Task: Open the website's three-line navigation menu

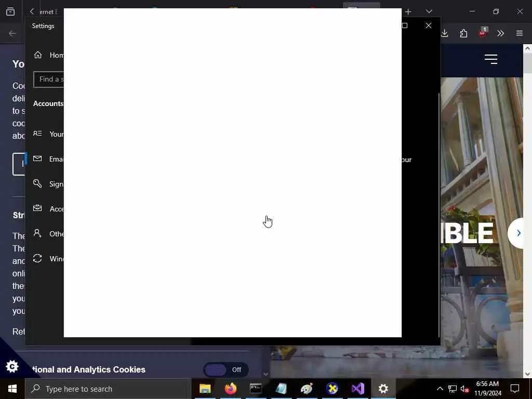Action: (x=491, y=59)
